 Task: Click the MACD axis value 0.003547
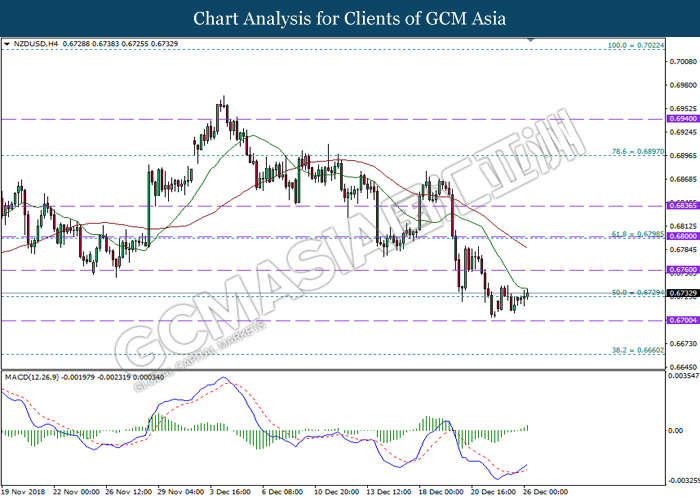coord(683,376)
